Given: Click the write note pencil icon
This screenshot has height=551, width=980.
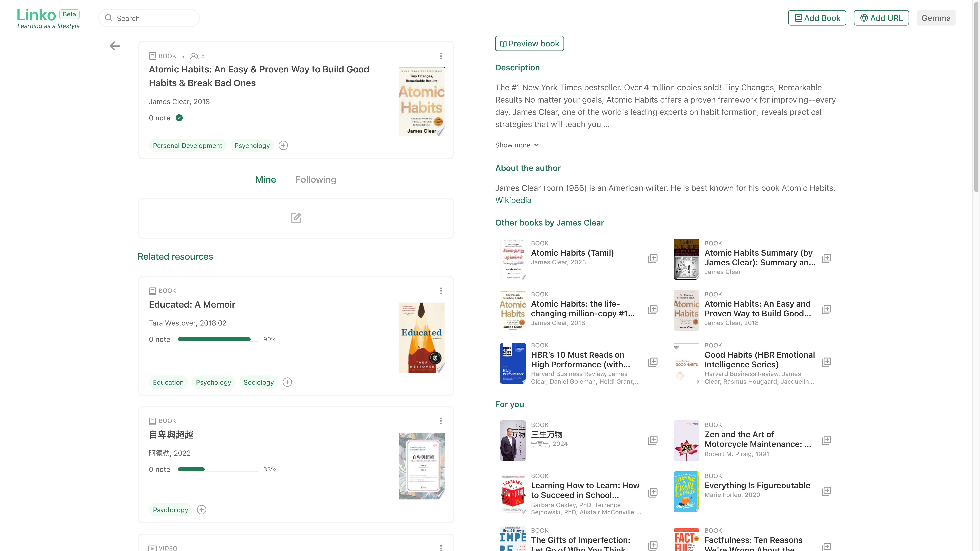Looking at the screenshot, I should pyautogui.click(x=296, y=218).
